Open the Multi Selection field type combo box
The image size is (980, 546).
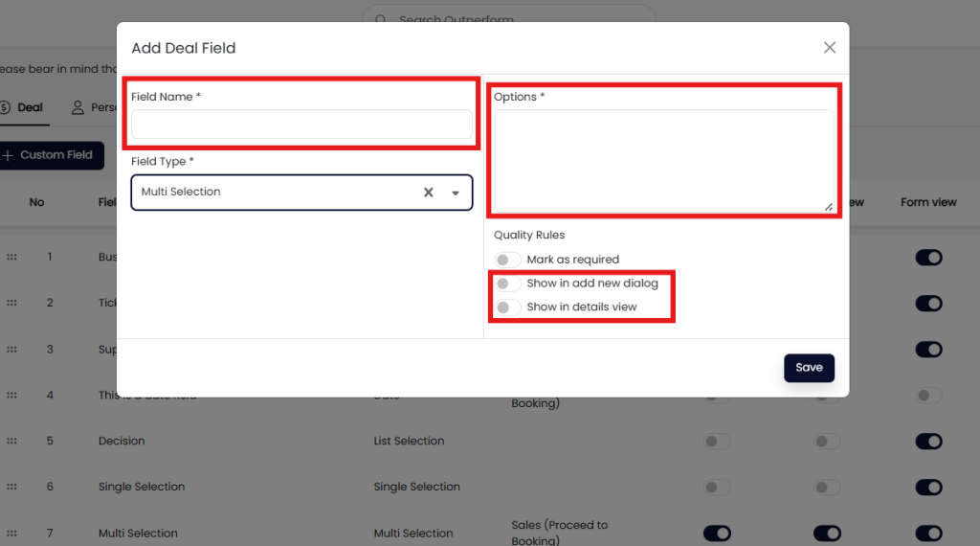point(278,193)
